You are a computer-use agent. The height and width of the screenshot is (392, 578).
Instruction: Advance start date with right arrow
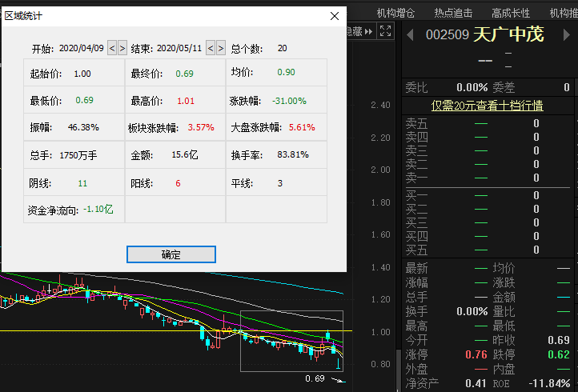[x=122, y=49]
